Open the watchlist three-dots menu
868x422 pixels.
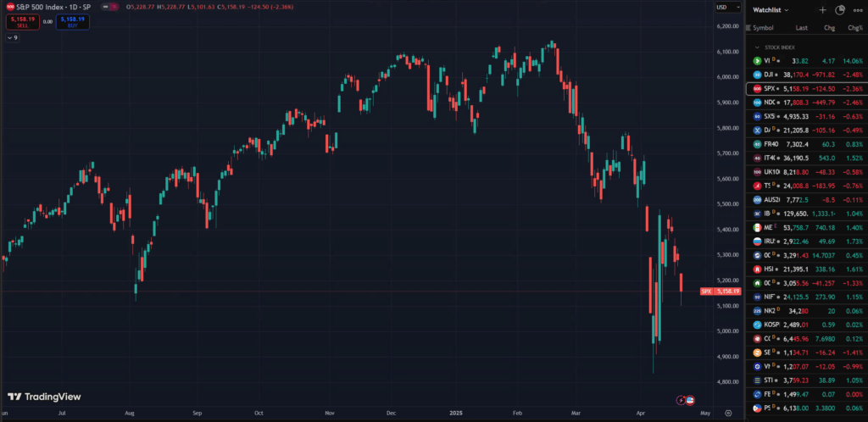(x=858, y=10)
